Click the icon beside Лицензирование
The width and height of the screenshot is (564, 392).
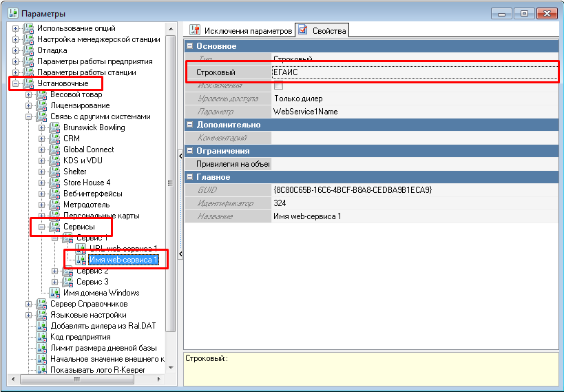click(41, 105)
